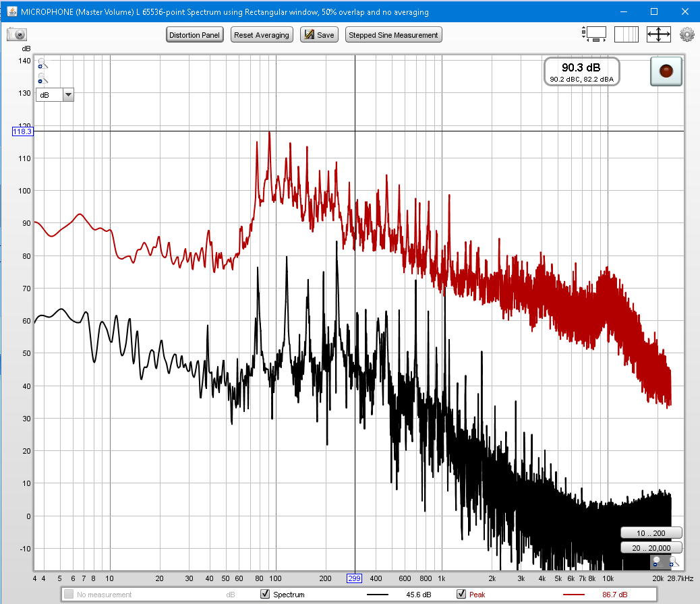Maximize the spectrum window
The width and height of the screenshot is (700, 604).
tap(654, 11)
